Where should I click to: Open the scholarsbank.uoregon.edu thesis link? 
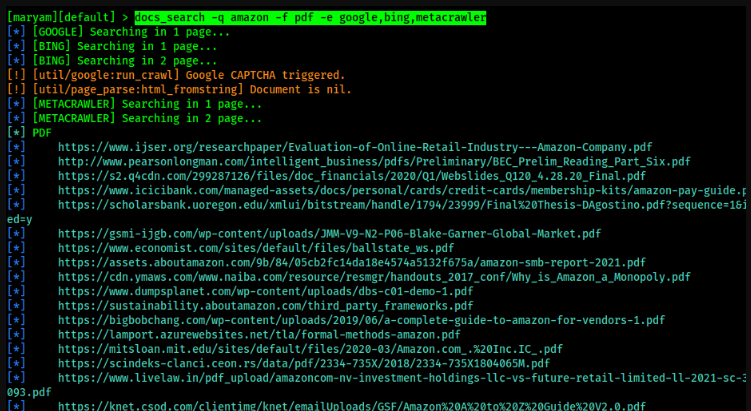point(400,205)
